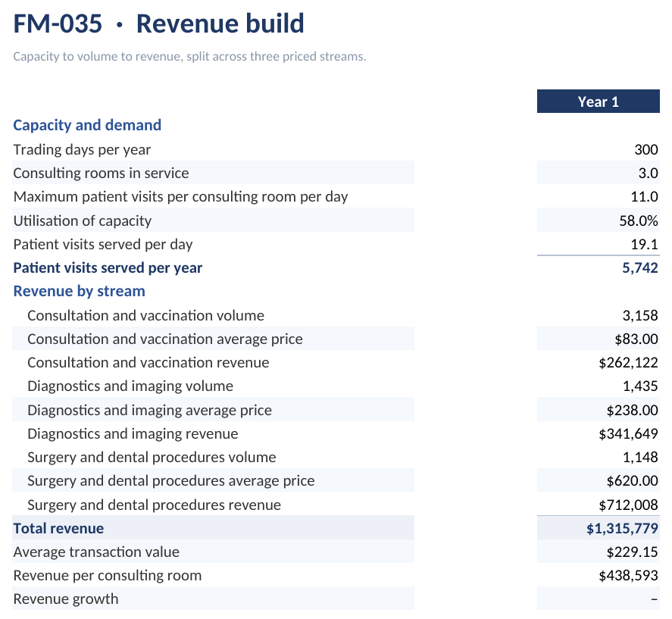
Task: Click the trading days value 300
Action: coord(645,149)
